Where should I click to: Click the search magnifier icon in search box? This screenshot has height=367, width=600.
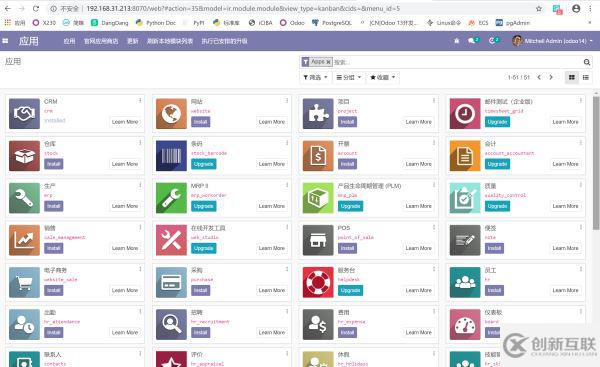(587, 62)
